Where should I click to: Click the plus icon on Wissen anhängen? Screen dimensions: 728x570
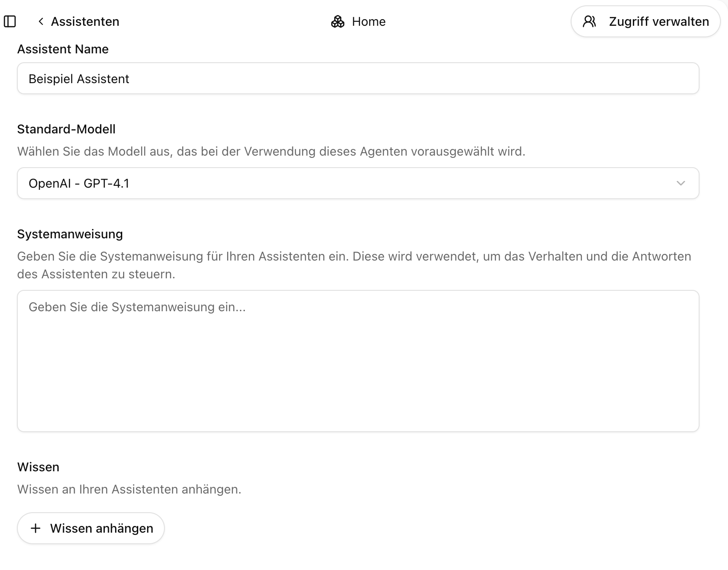coord(36,528)
